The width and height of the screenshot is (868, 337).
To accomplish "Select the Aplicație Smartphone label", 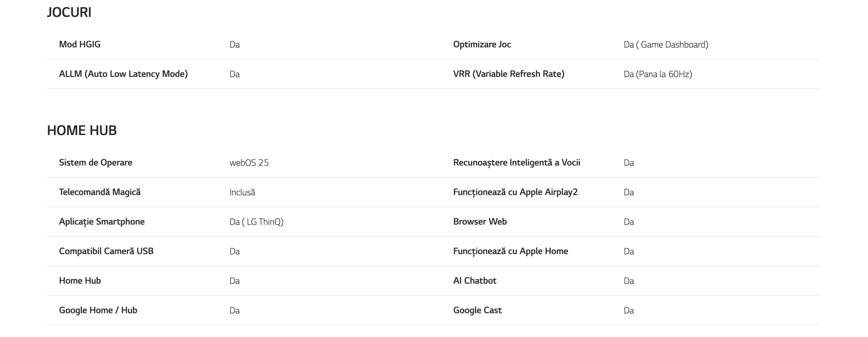I will click(102, 221).
